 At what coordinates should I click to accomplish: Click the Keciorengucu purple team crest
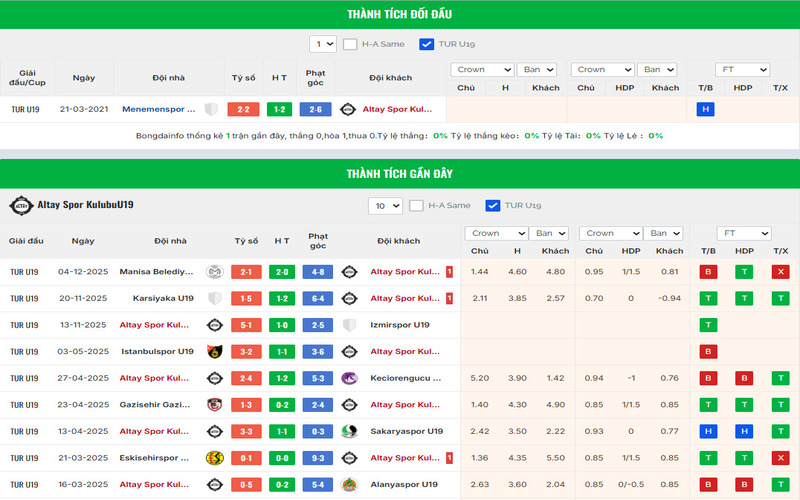click(349, 378)
